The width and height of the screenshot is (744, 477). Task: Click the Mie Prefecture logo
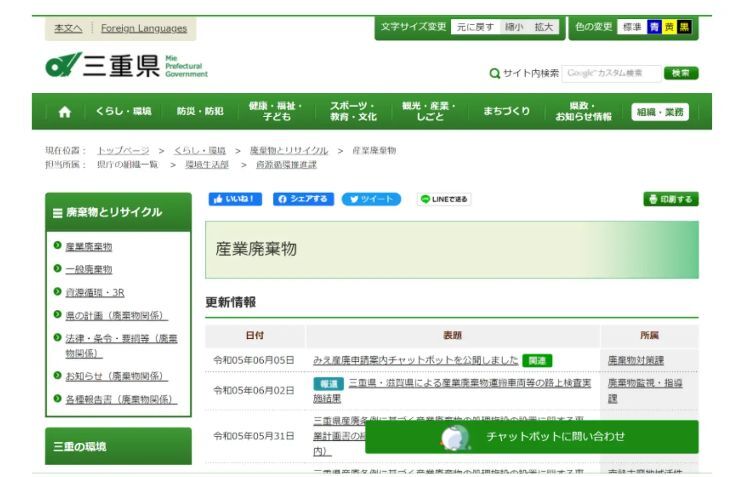127,67
